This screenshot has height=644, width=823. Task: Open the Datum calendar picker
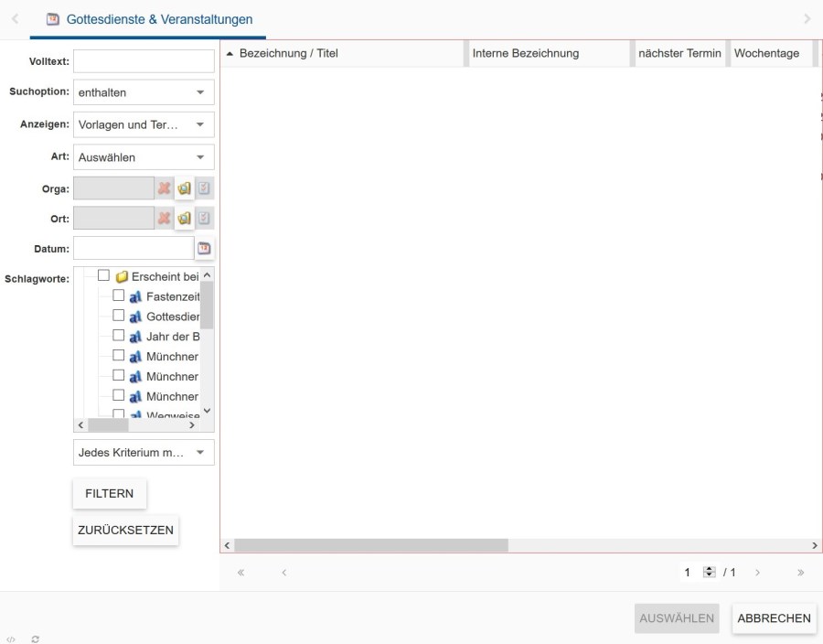204,248
